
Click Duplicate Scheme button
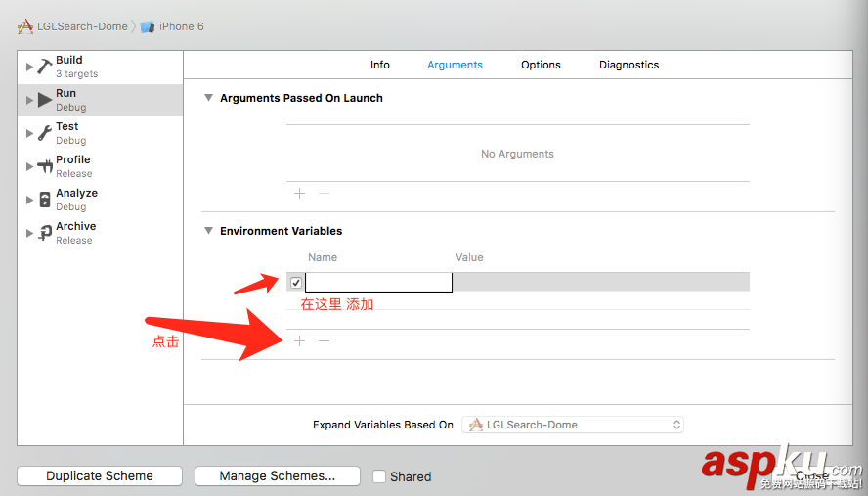coord(100,476)
